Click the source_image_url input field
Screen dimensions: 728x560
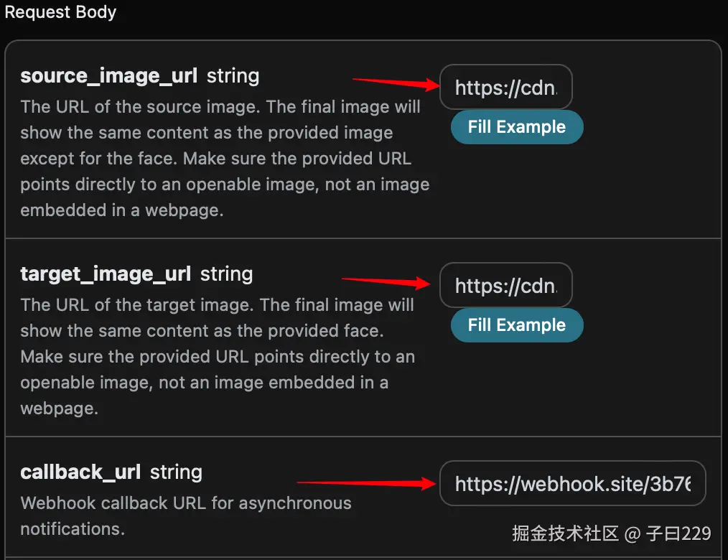[x=505, y=88]
